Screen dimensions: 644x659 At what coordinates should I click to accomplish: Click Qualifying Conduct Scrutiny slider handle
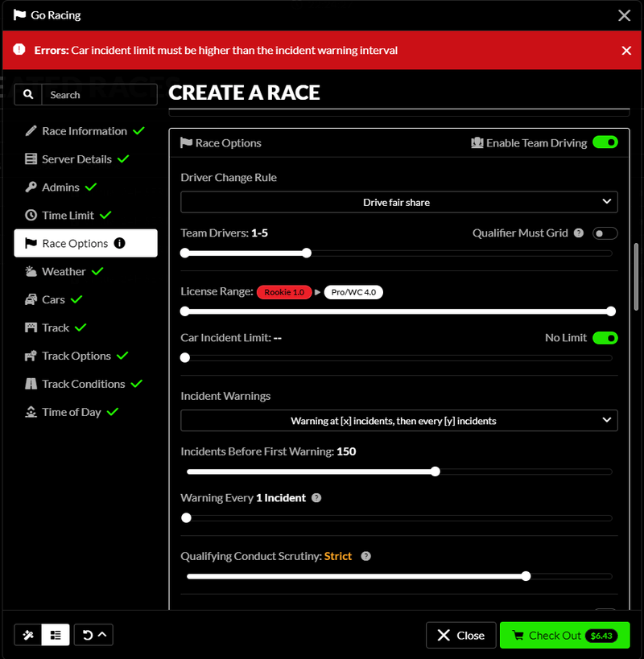(526, 576)
